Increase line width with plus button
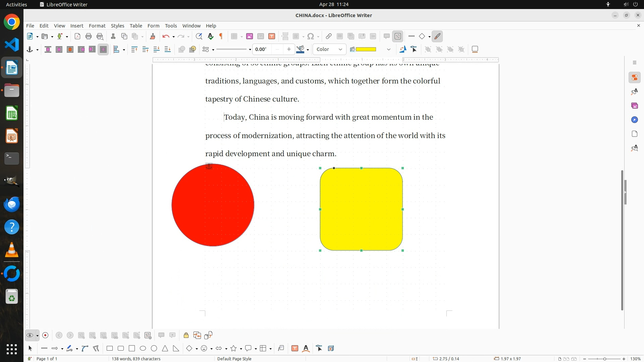The width and height of the screenshot is (644, 362). click(x=289, y=49)
